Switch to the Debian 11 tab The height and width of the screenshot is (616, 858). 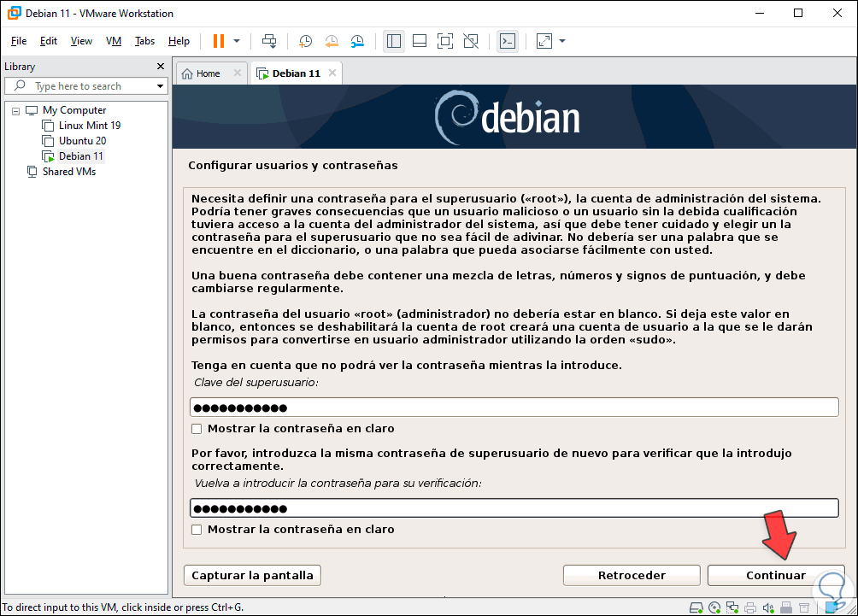[296, 73]
